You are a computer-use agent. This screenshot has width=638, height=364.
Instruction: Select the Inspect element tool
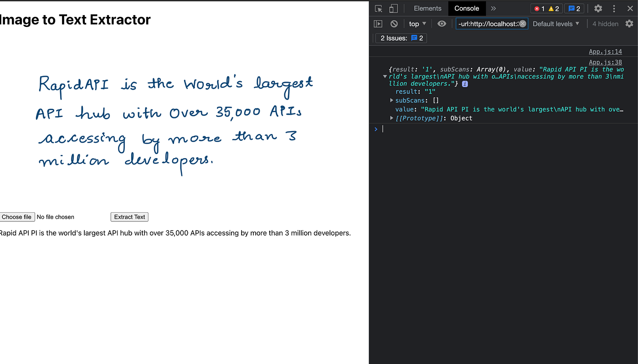click(378, 8)
